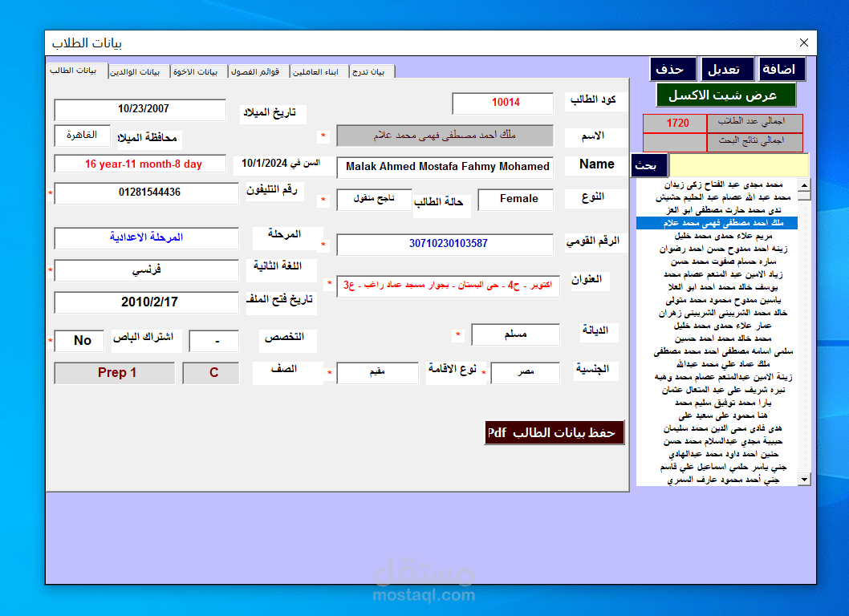This screenshot has width=849, height=616.
Task: Click the national ID field 30710230103587
Action: (445, 244)
